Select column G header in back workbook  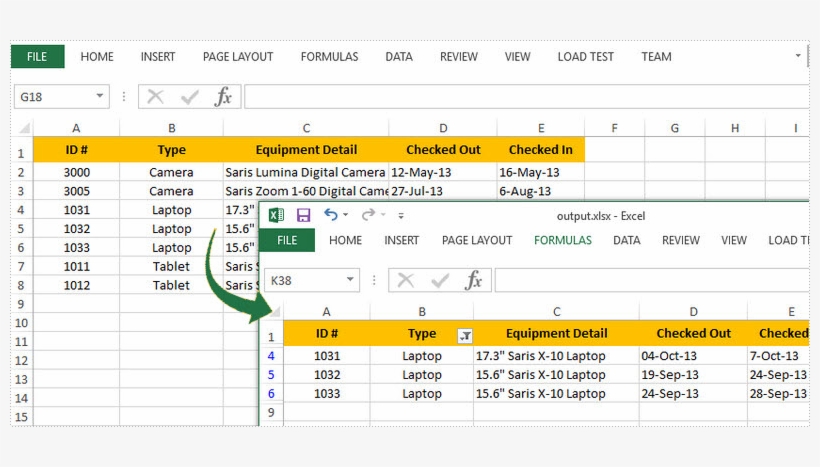point(675,128)
